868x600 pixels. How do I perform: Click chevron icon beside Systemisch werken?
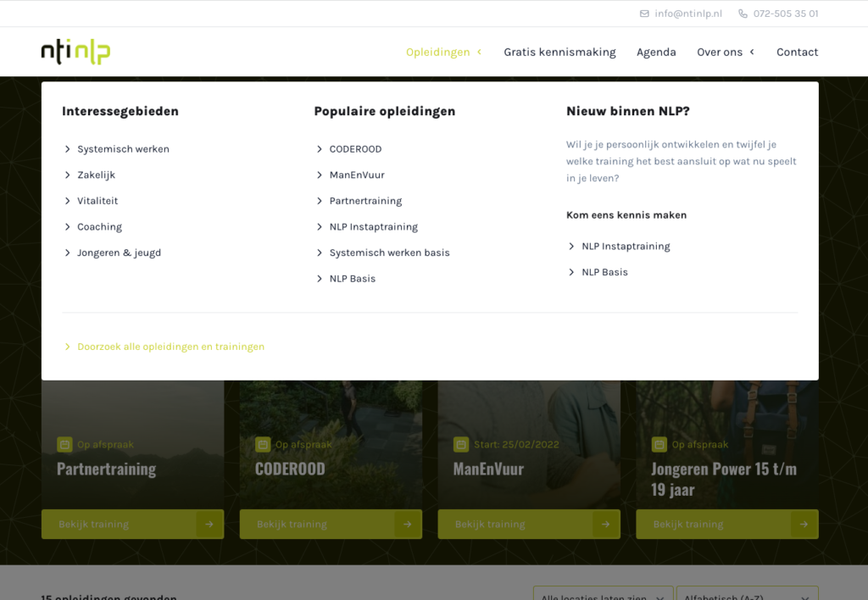click(68, 149)
